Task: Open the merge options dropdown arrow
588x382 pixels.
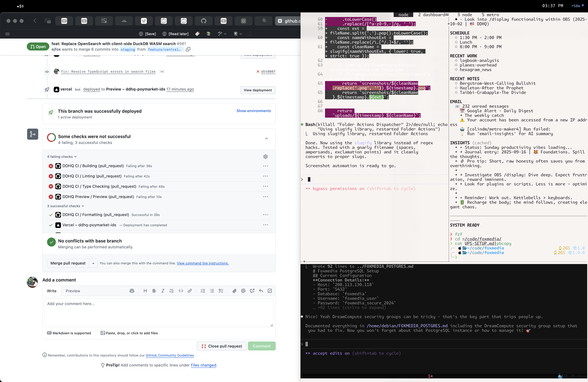Action: [x=93, y=263]
